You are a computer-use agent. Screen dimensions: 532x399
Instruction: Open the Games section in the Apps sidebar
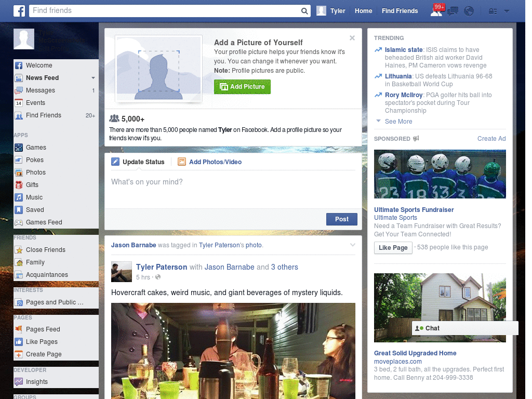(35, 147)
